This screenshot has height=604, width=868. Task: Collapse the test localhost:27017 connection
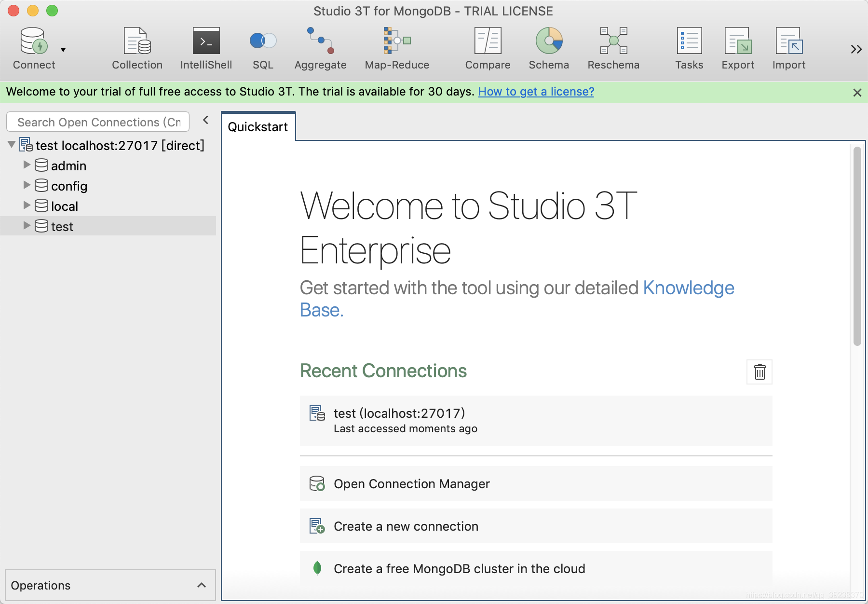pyautogui.click(x=11, y=145)
